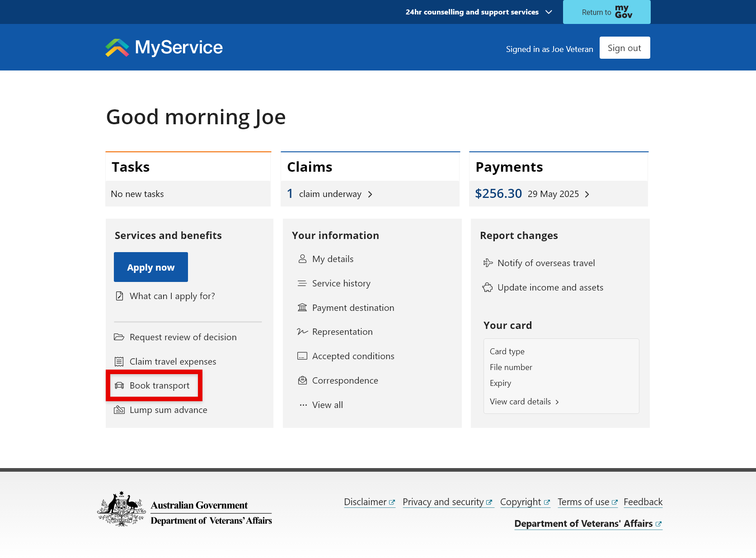Open Service history link
This screenshot has height=558, width=756.
pyautogui.click(x=341, y=283)
